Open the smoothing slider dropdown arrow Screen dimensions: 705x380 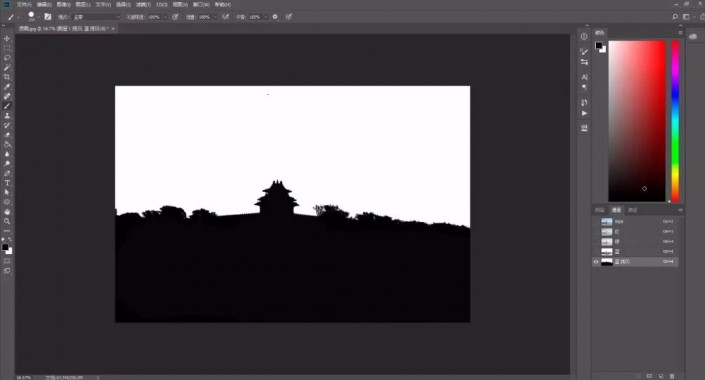266,17
